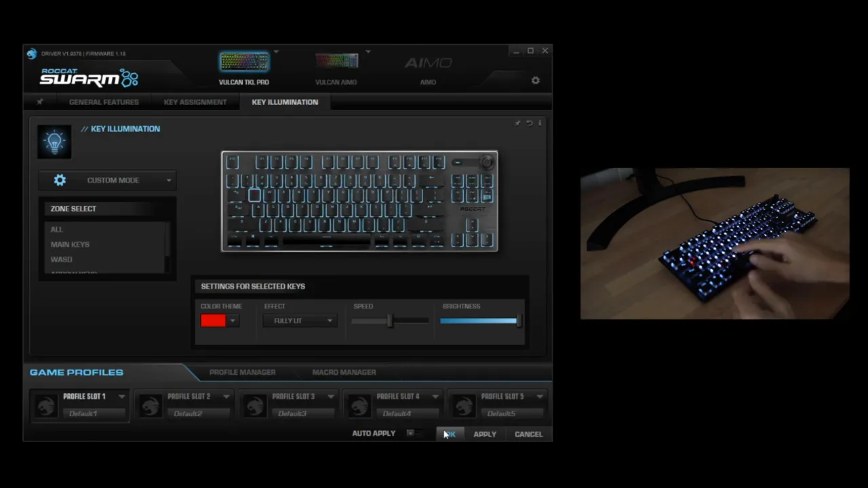Image resolution: width=868 pixels, height=488 pixels.
Task: Switch to the Key Illumination tab
Action: click(x=285, y=102)
